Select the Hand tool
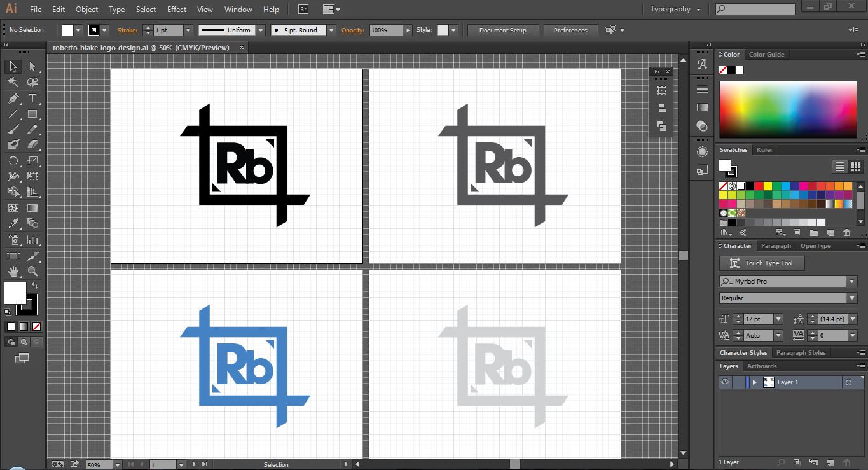The image size is (868, 470). point(13,271)
